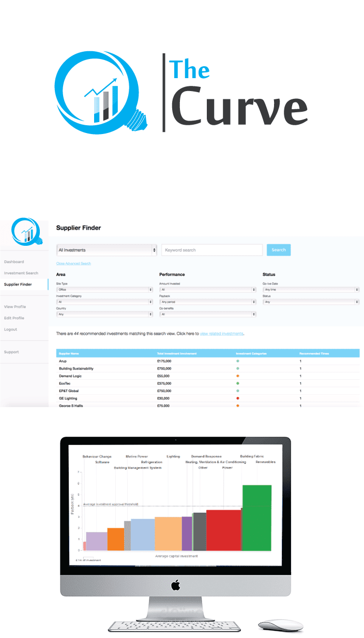Click the £175,000 amount for Arup

tap(164, 361)
